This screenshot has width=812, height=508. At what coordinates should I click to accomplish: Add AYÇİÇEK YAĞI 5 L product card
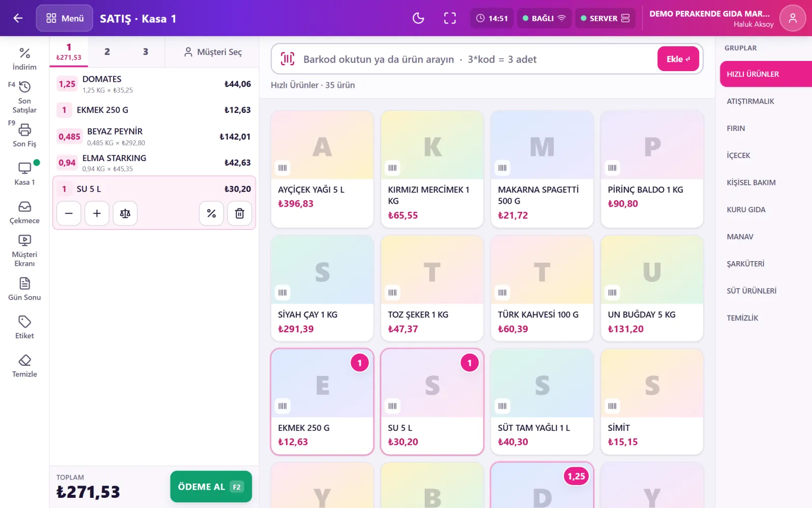(322, 169)
